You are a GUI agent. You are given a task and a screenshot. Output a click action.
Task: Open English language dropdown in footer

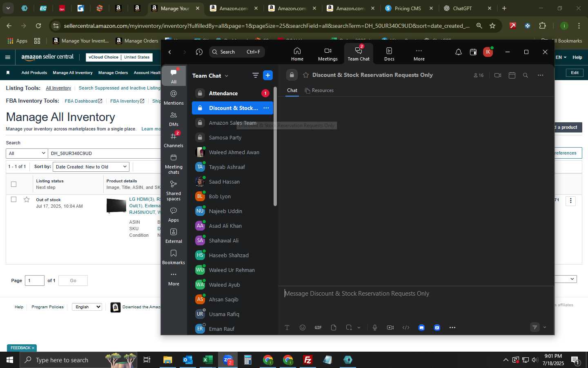coord(87,307)
